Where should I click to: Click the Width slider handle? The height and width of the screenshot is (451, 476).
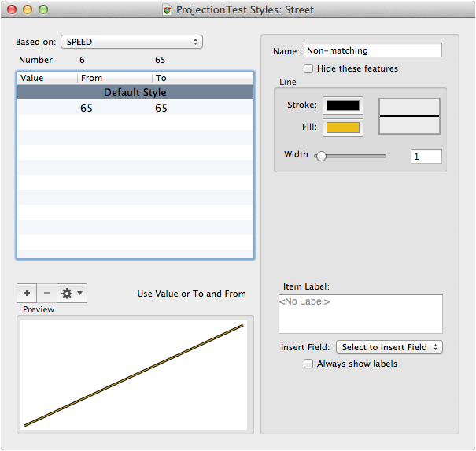coord(321,156)
